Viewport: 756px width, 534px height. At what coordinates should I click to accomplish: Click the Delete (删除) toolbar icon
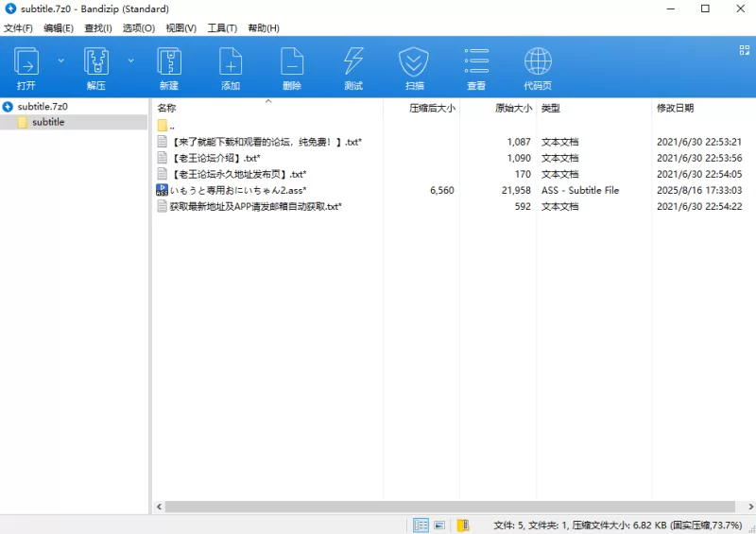(292, 61)
